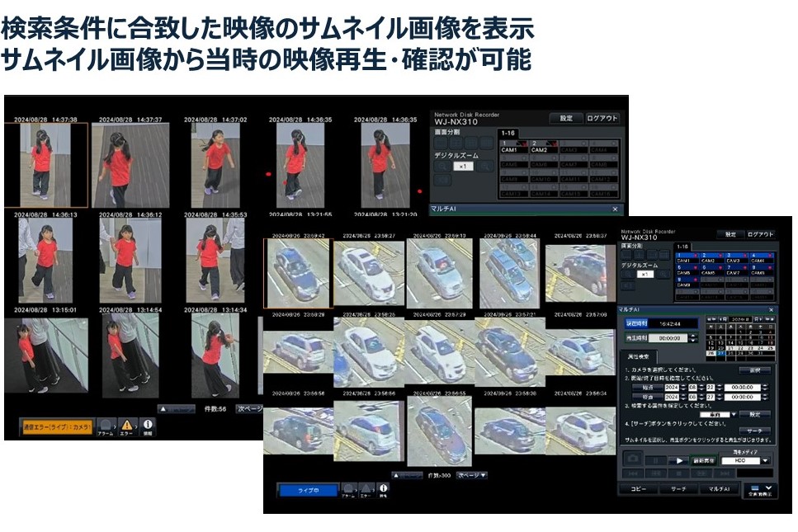Screen dimensions: 798x532
Task: Adjust the 終点 time stepper
Action: (764, 397)
